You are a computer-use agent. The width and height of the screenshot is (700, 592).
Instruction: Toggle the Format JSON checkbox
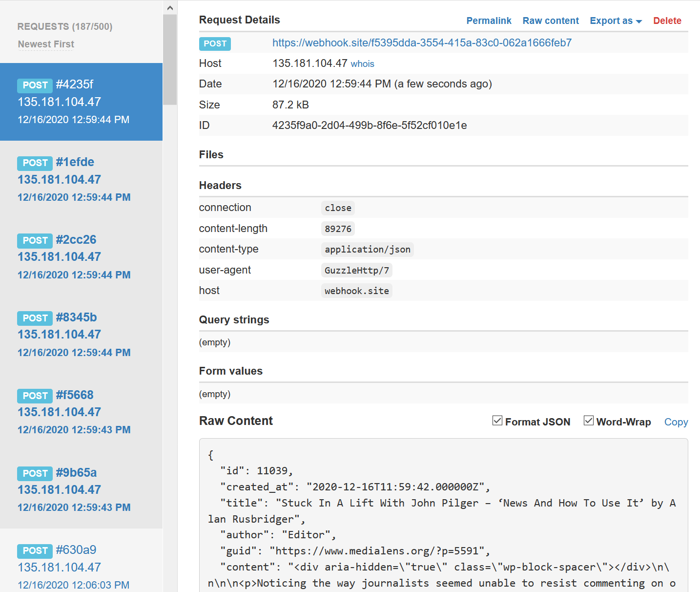[497, 421]
